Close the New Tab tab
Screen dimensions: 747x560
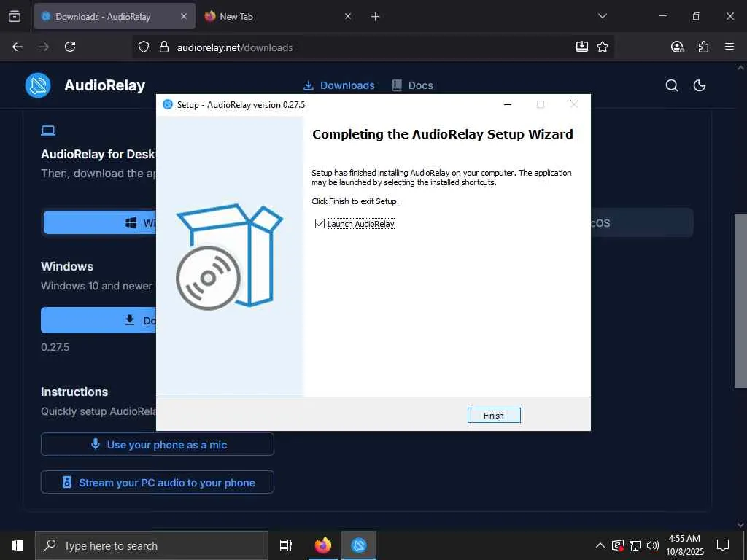(348, 16)
